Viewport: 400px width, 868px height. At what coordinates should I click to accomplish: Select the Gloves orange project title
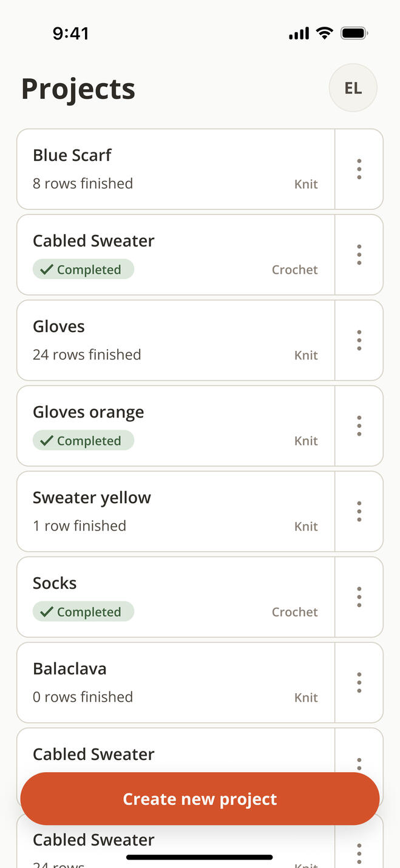[89, 413]
